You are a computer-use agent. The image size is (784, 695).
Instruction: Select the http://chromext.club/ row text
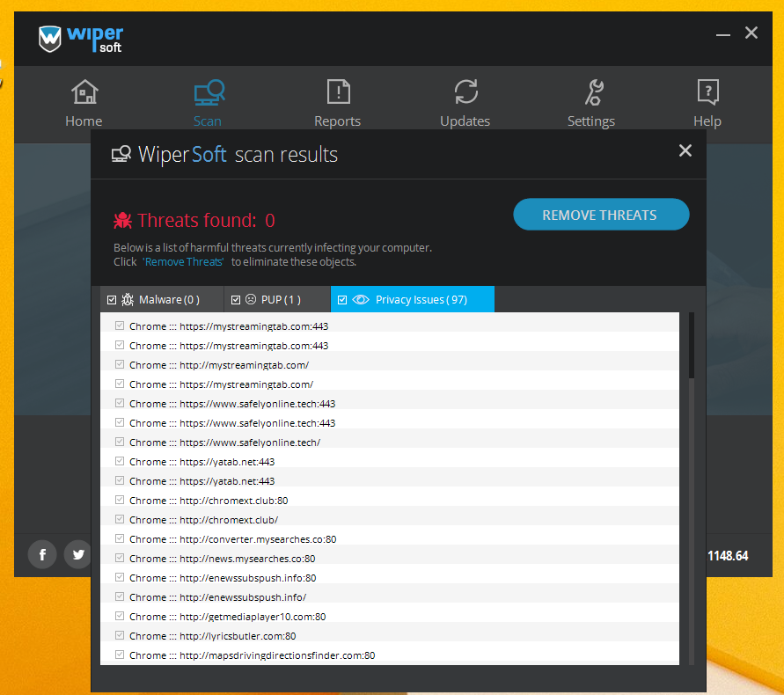point(204,520)
